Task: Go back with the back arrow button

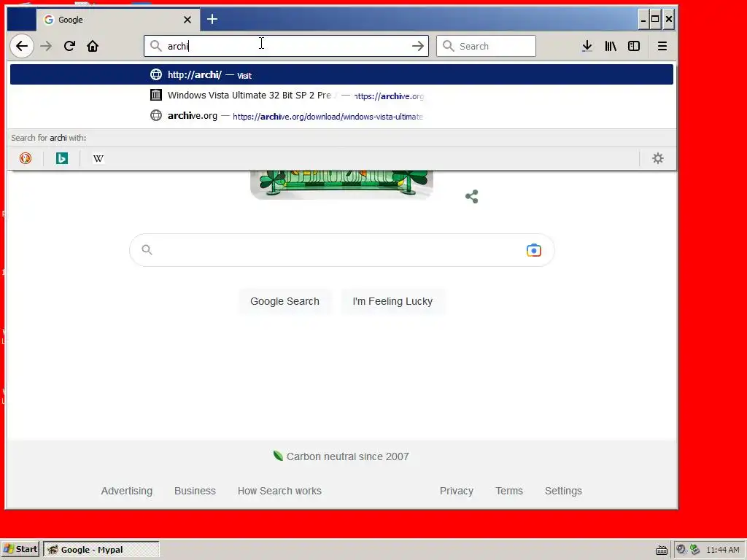Action: pos(22,46)
